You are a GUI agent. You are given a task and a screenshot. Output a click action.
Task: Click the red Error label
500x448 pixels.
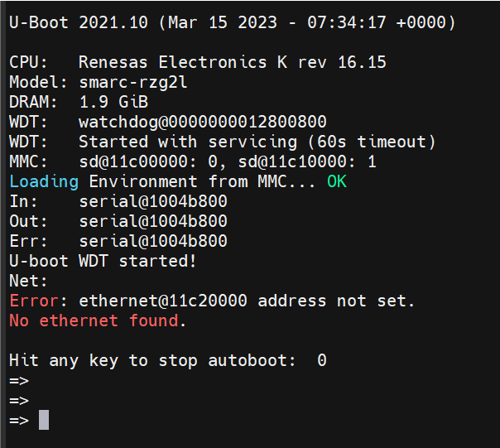pyautogui.click(x=34, y=301)
